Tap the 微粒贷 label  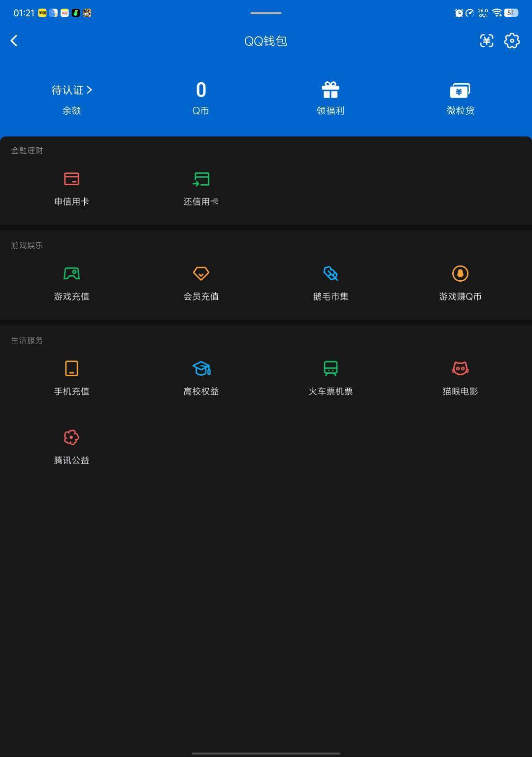pyautogui.click(x=460, y=111)
